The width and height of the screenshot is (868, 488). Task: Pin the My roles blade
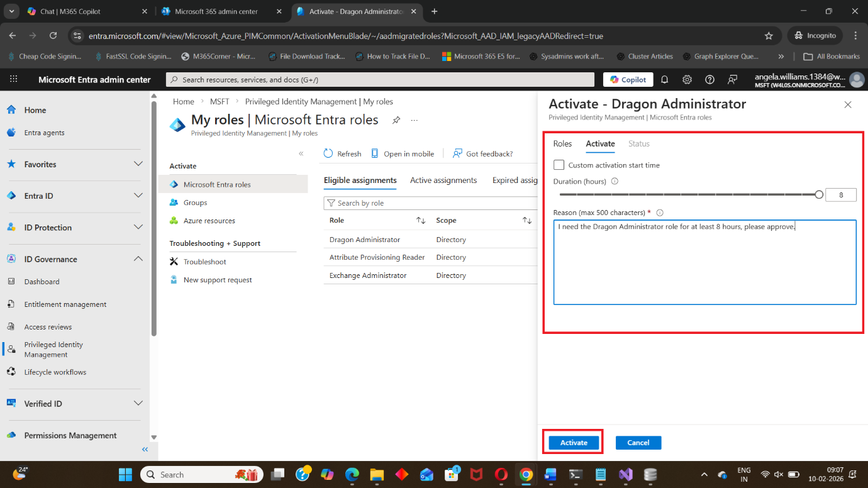coord(396,120)
